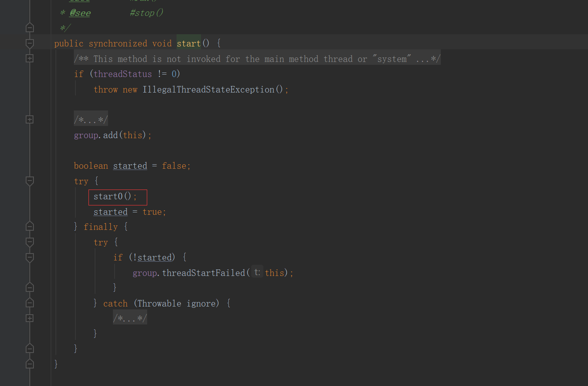Click the 'true' literal

point(152,212)
